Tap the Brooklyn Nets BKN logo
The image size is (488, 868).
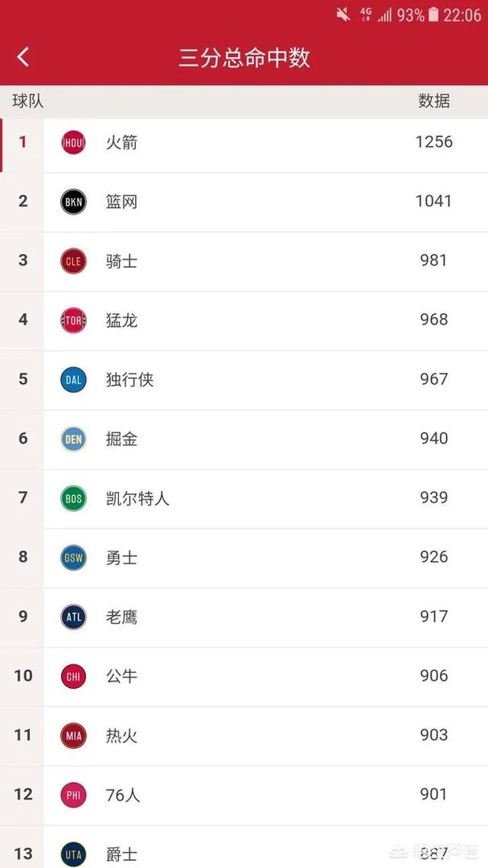click(73, 202)
